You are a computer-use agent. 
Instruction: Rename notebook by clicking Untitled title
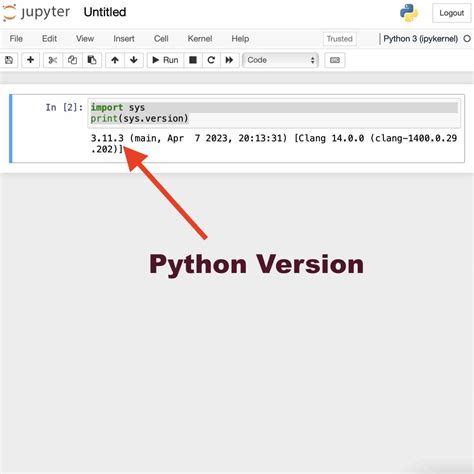click(105, 12)
